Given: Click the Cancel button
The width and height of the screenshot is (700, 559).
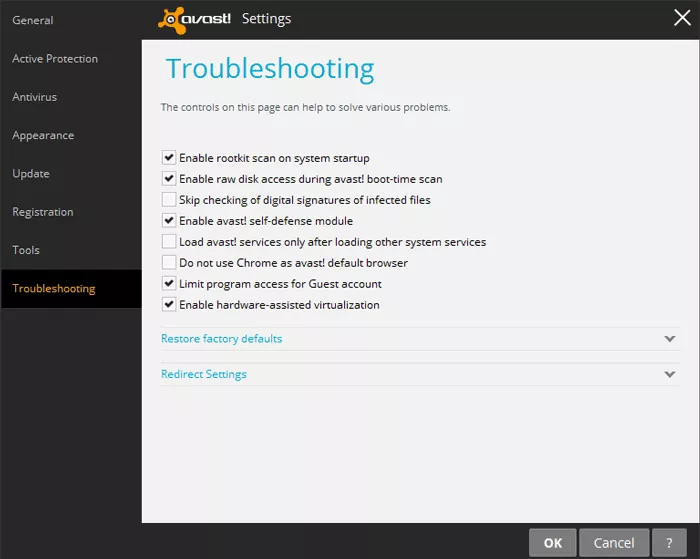Looking at the screenshot, I should point(614,543).
